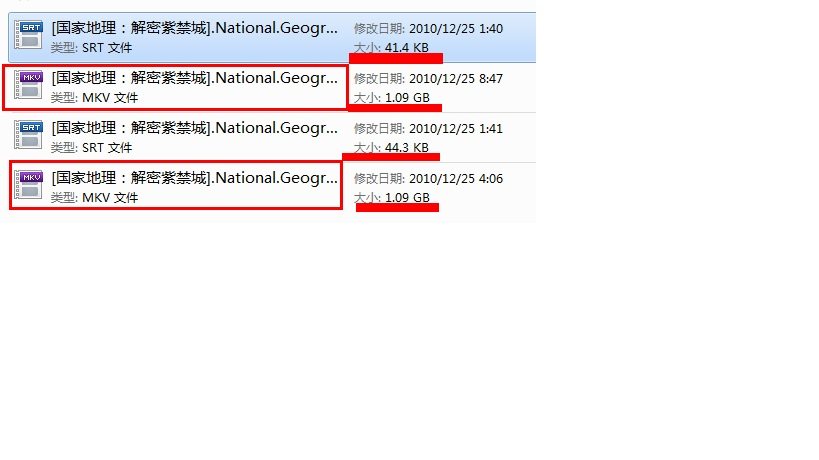
Task: Click the MKV file icon dated 8:47
Action: pos(28,85)
